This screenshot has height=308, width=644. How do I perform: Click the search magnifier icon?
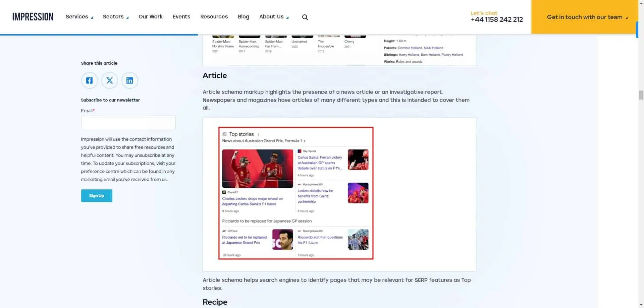pyautogui.click(x=305, y=17)
